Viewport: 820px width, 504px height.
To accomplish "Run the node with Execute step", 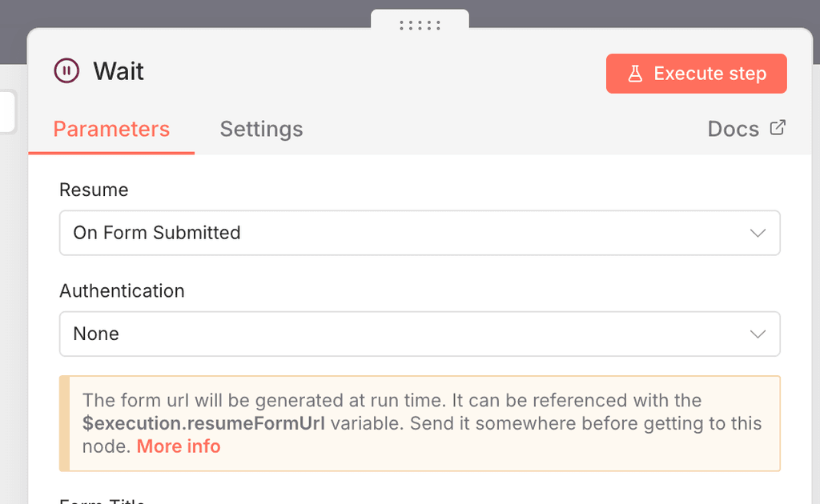I will (x=696, y=74).
